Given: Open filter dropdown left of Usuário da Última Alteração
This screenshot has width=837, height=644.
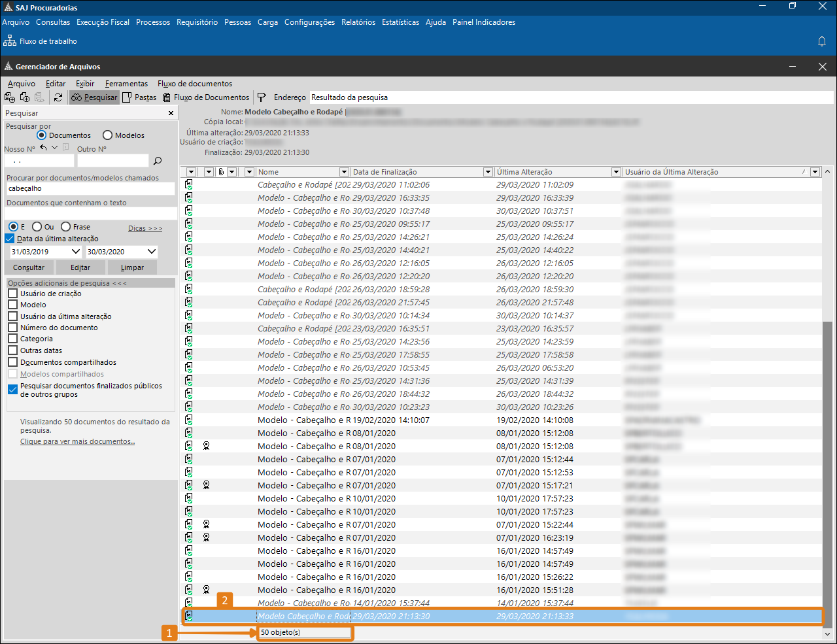Looking at the screenshot, I should pos(616,172).
